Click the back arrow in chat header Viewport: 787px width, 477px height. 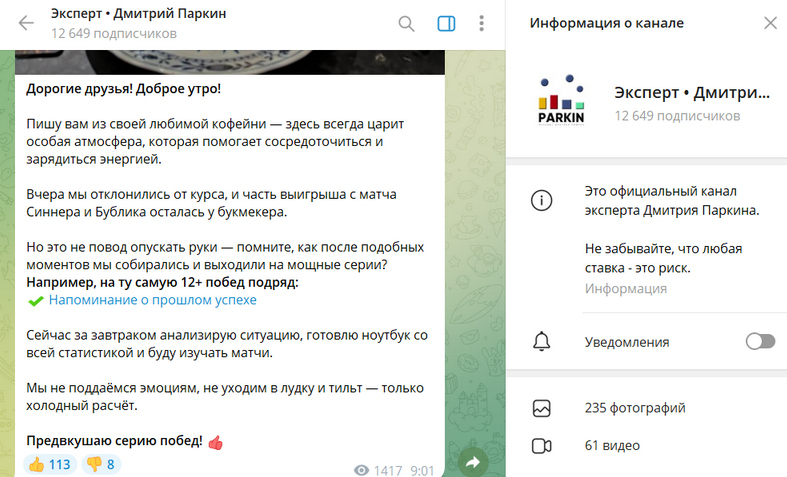coord(26,23)
